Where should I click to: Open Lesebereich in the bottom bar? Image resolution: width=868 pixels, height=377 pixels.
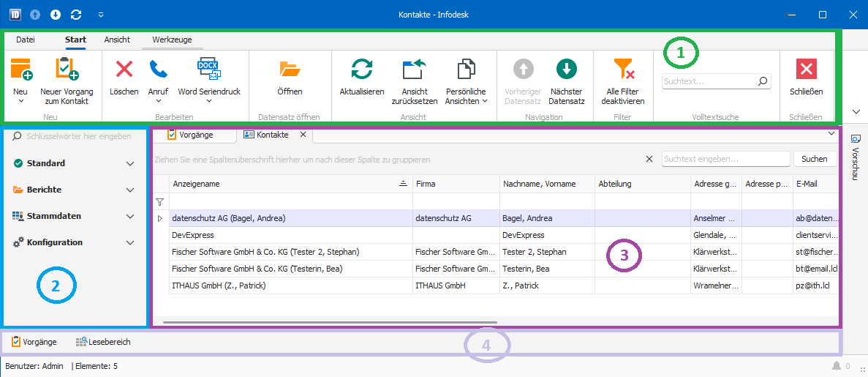tap(103, 342)
